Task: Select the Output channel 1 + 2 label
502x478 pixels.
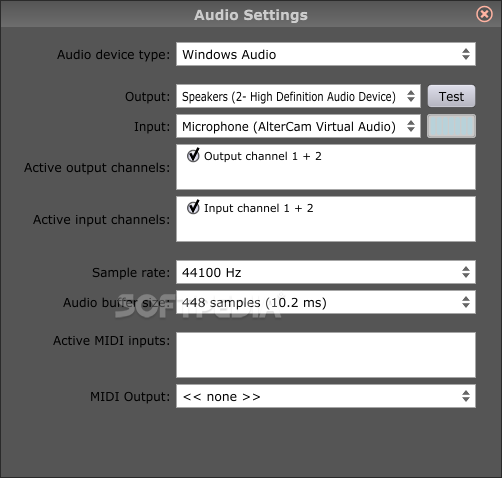Action: tap(263, 156)
